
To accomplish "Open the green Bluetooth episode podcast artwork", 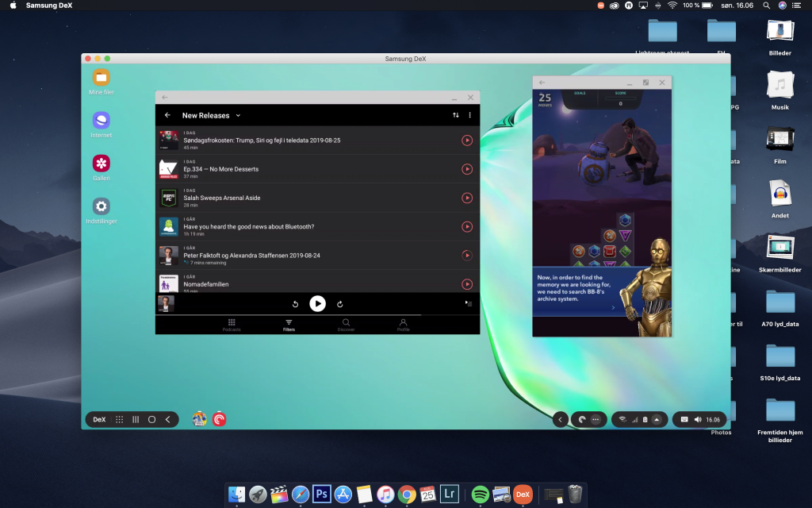I will [x=168, y=226].
